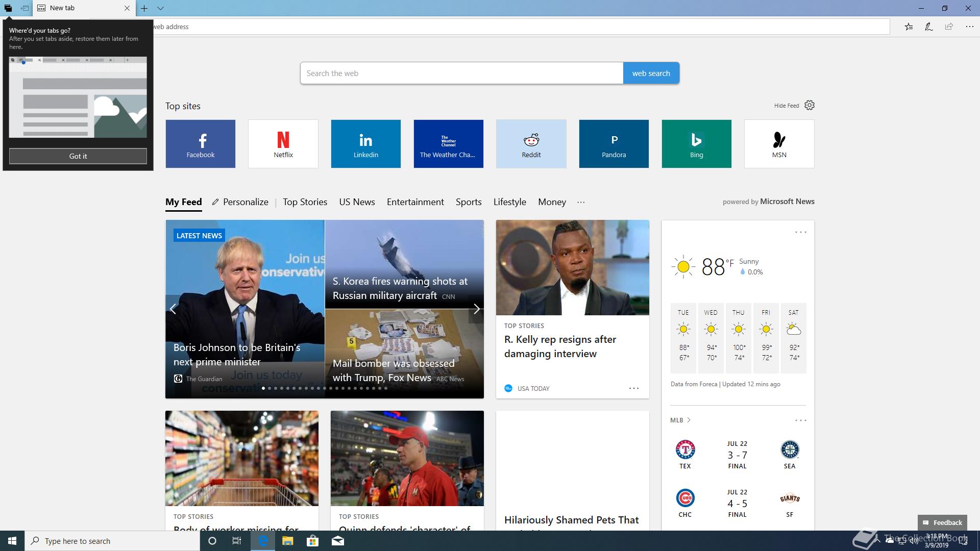Open MLB card options ellipsis
This screenshot has width=980, height=551.
800,420
